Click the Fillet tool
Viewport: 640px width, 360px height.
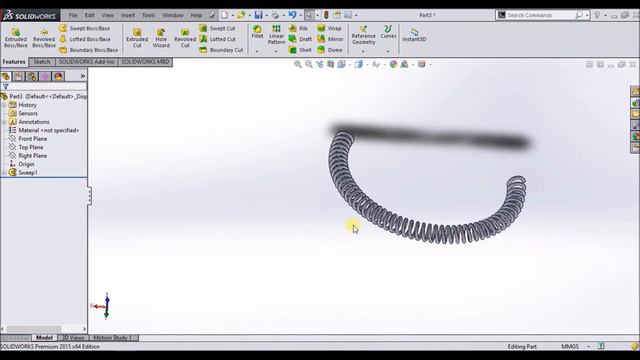click(x=257, y=32)
